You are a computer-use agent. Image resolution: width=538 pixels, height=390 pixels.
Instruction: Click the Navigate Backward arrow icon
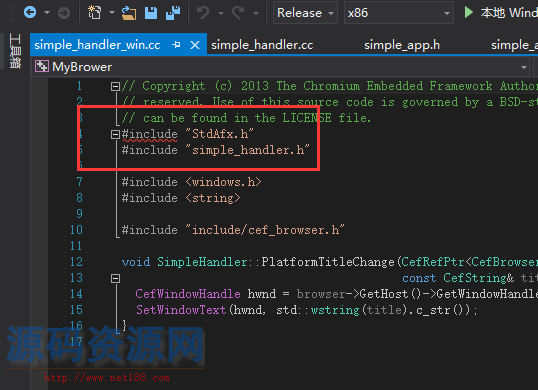tap(30, 13)
